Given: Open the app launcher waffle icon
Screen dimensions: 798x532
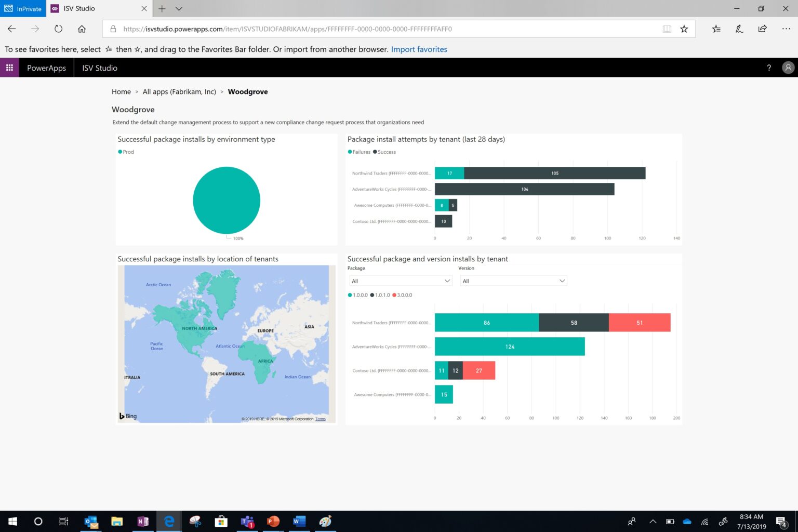Looking at the screenshot, I should (x=9, y=68).
